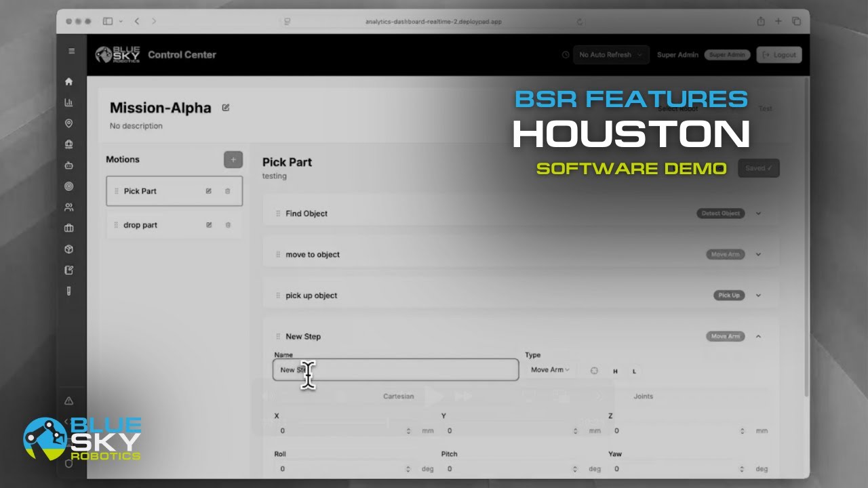Screen dimensions: 868x488
Task: Collapse the New Step panel
Action: click(758, 336)
